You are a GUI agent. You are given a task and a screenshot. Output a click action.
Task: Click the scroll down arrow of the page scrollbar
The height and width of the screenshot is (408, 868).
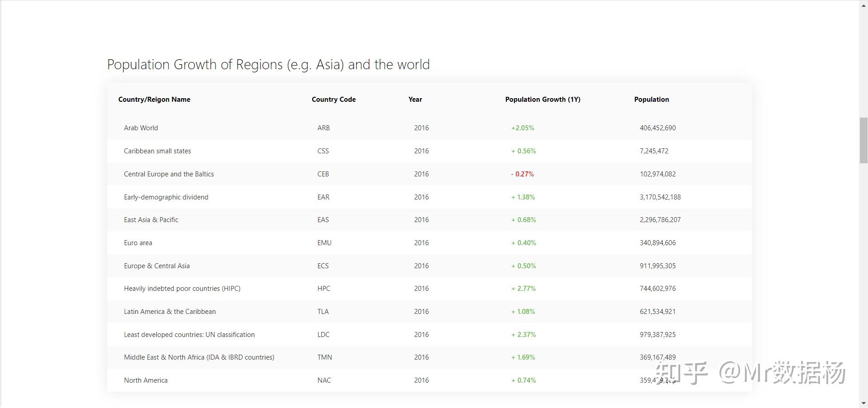(x=863, y=403)
